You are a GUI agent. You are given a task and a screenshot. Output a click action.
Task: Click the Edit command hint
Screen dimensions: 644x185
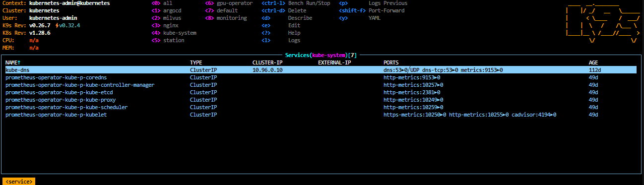point(281,25)
